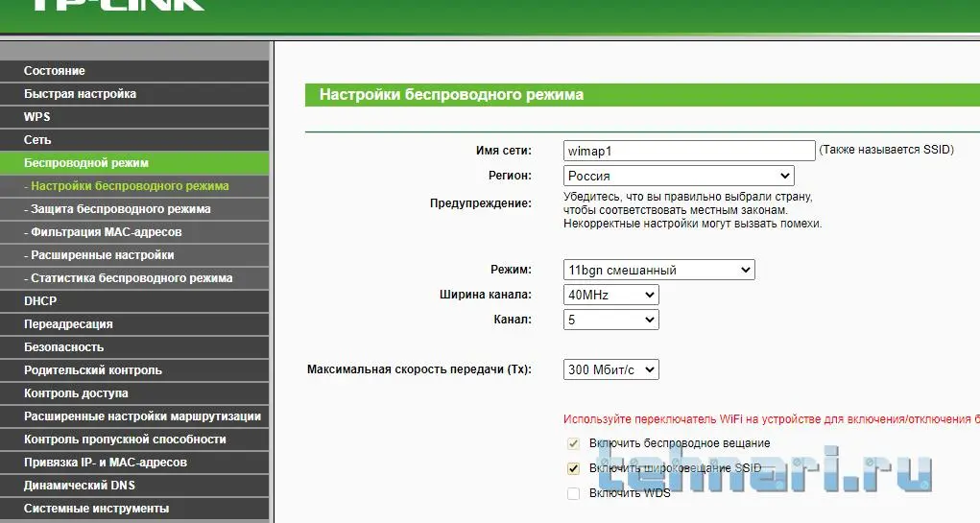Open Настройки беспроводного режима submenu
This screenshot has height=523, width=980.
(134, 186)
